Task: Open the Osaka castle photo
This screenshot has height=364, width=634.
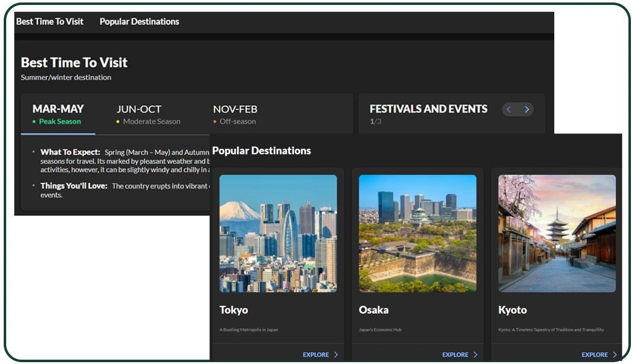Action: click(x=417, y=233)
